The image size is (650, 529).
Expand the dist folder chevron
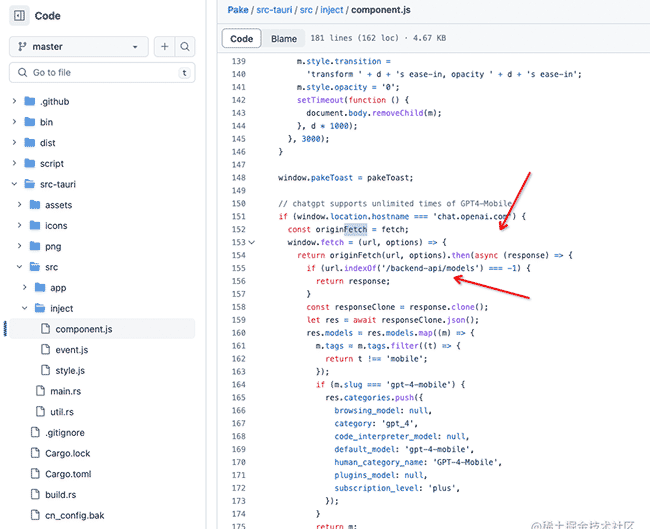click(15, 143)
